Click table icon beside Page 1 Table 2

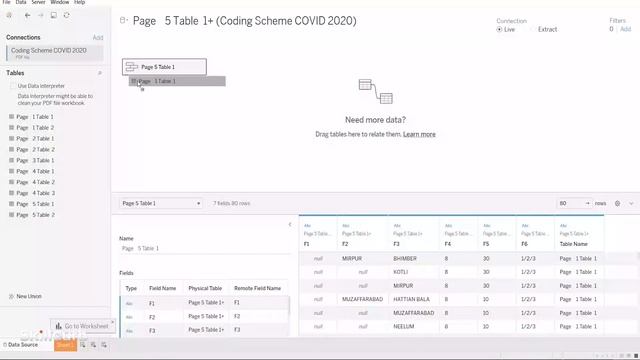(11, 127)
